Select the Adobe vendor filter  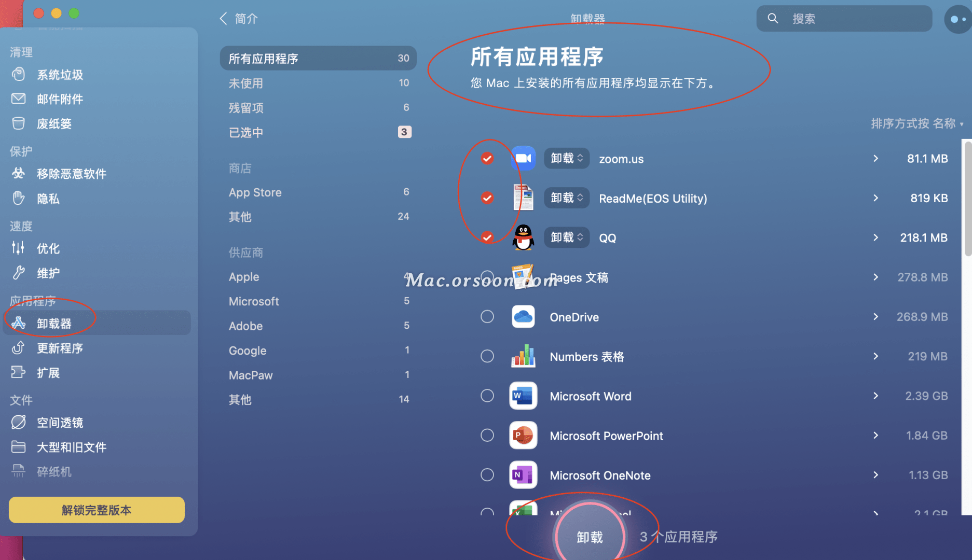(x=318, y=326)
